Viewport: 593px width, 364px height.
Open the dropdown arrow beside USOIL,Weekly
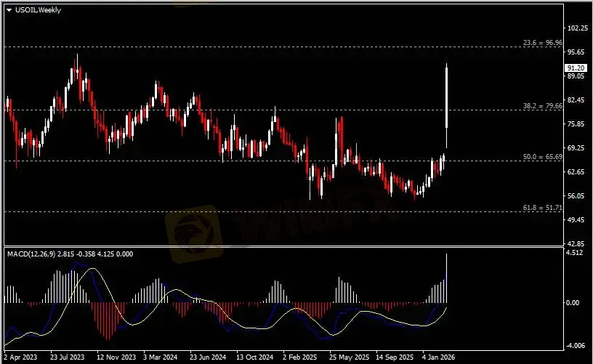(9, 10)
